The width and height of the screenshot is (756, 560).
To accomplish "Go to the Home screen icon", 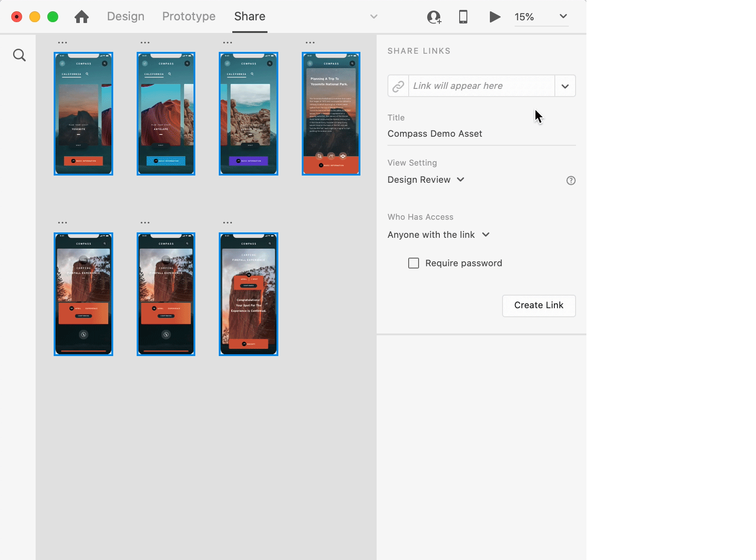I will tap(82, 17).
